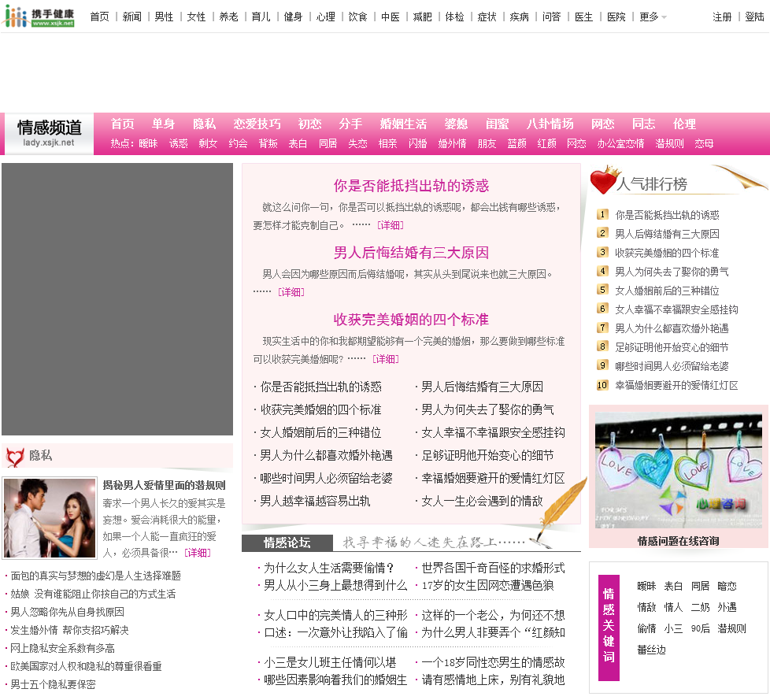Image resolution: width=770 pixels, height=700 pixels.
Task: Open forum post 请有感情地上床，别有礼貌地
Action: click(x=493, y=680)
